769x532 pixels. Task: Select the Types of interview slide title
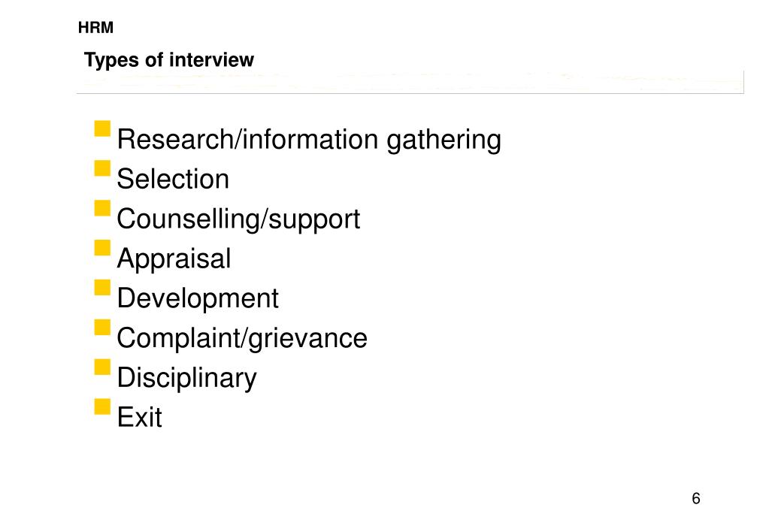(x=169, y=60)
